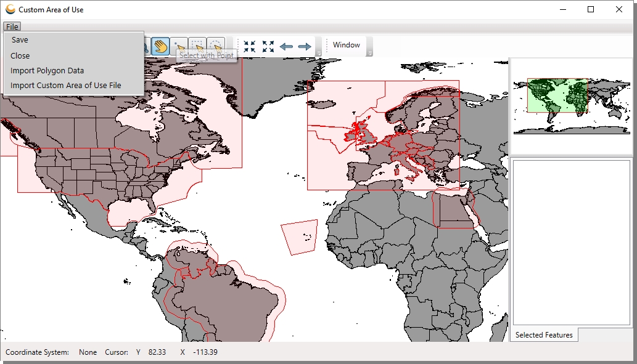Click the File menu
The image size is (637, 364).
[x=12, y=26]
